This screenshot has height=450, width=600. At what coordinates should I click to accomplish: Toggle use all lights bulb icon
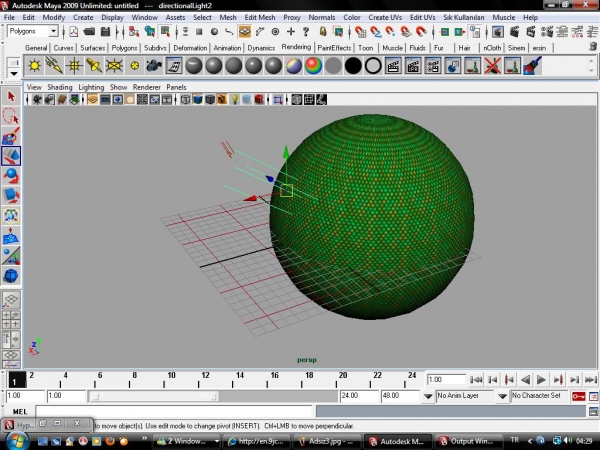point(235,100)
